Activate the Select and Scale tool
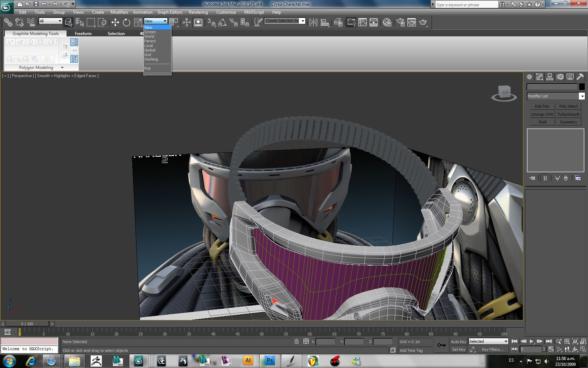 138,22
